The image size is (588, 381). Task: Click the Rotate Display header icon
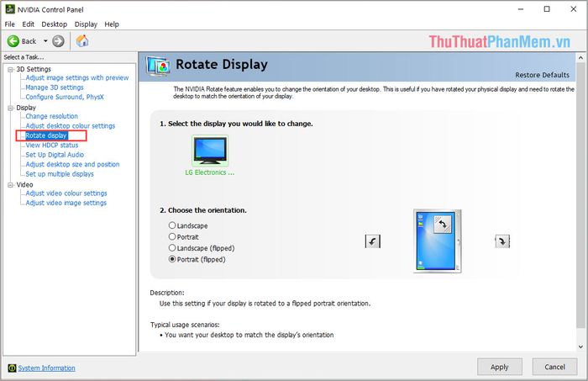158,66
